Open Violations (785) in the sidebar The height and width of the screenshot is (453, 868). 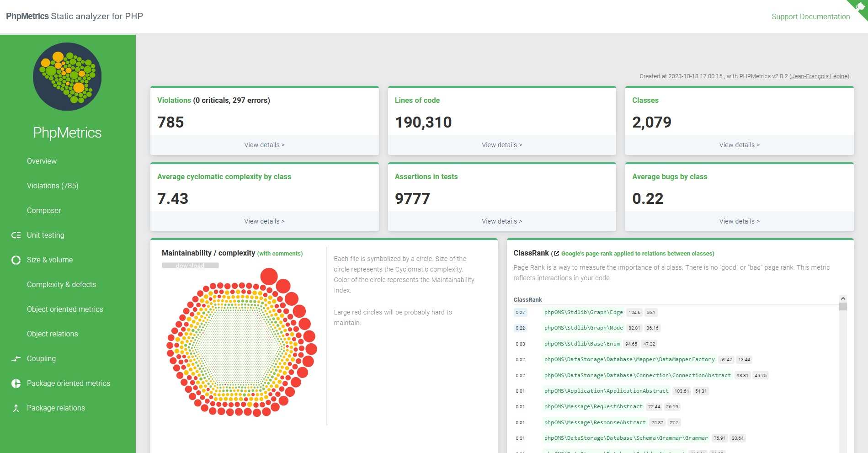tap(53, 186)
